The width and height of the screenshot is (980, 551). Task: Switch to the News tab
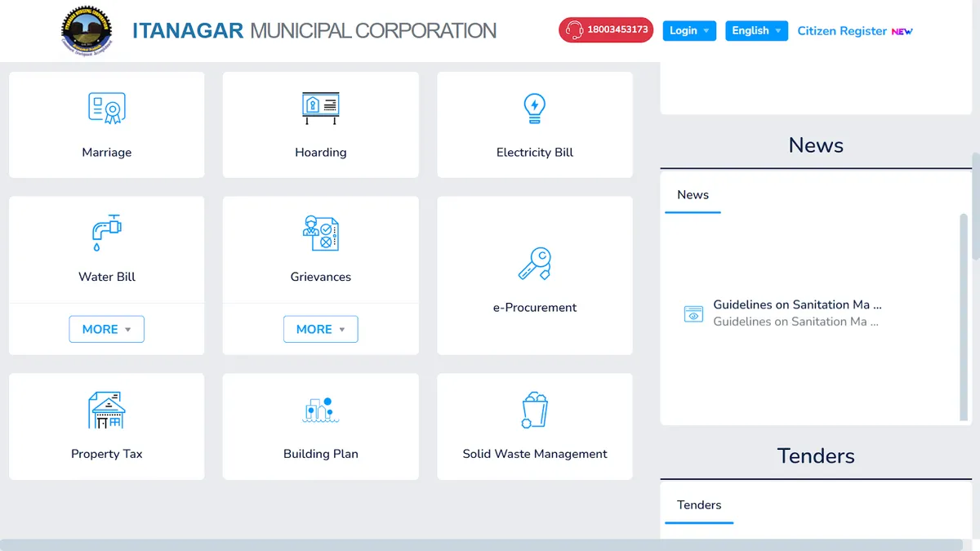pyautogui.click(x=693, y=195)
